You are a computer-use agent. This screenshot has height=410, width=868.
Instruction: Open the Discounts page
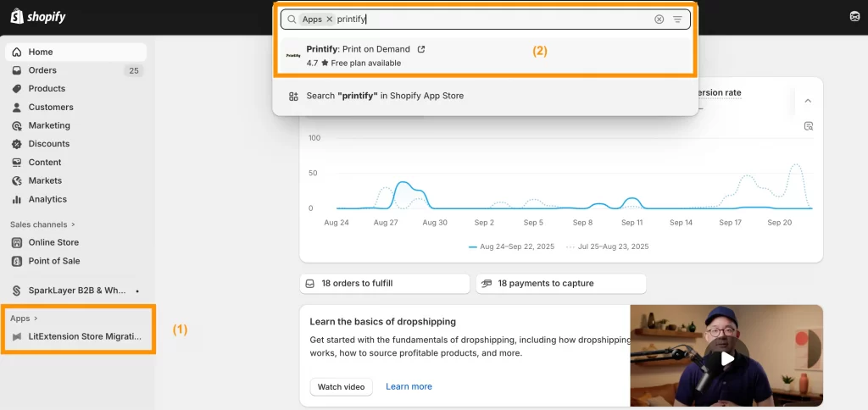coord(75,144)
